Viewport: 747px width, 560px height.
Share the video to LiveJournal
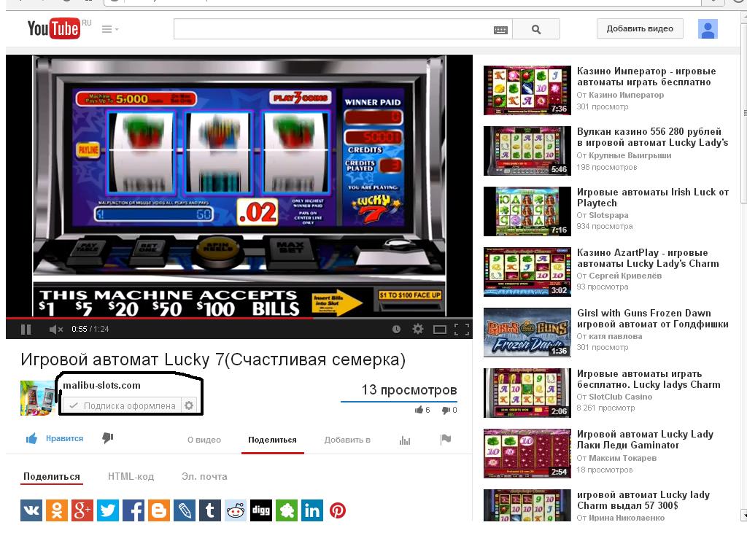pos(185,510)
